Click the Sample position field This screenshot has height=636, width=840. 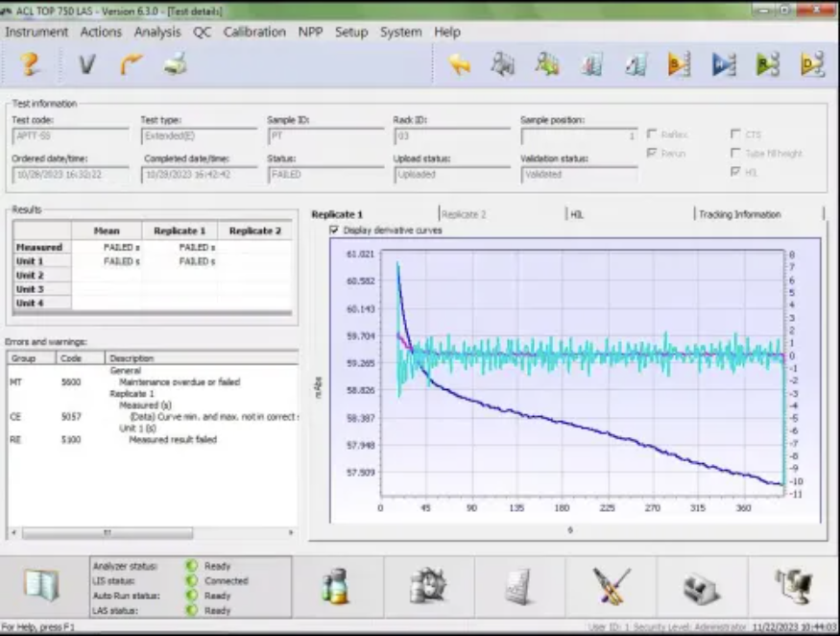pos(579,136)
